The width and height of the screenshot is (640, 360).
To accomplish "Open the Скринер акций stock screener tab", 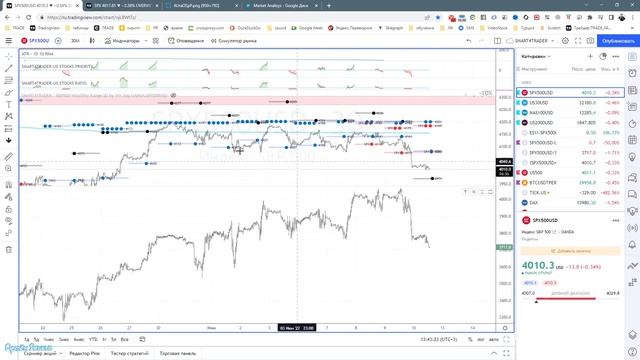I will pos(40,353).
